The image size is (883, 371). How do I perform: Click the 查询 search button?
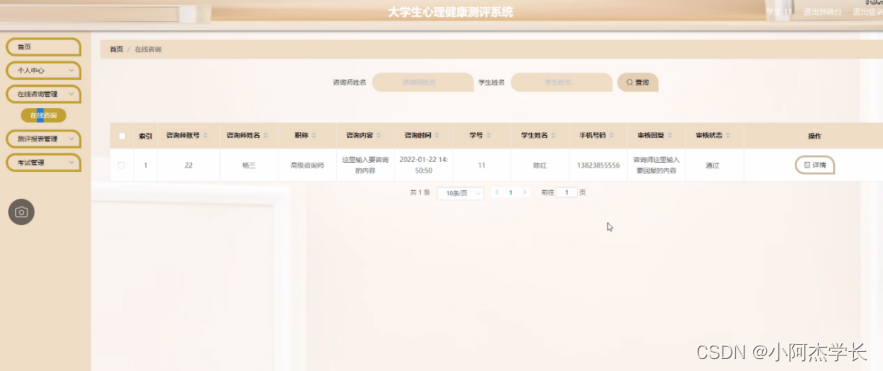(x=637, y=82)
